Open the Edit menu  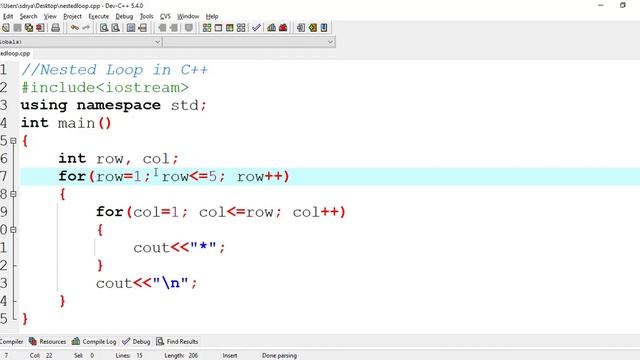[x=8, y=16]
